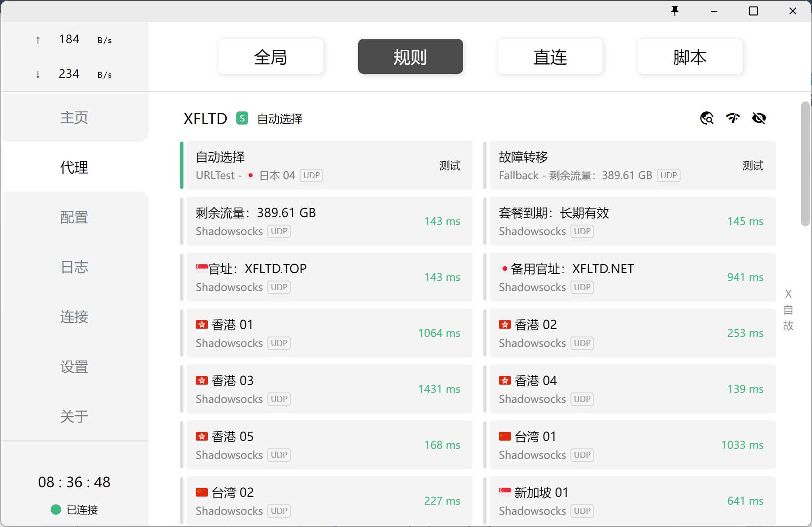Click the vertical scrollbar thumb
812x527 pixels.
(805, 164)
